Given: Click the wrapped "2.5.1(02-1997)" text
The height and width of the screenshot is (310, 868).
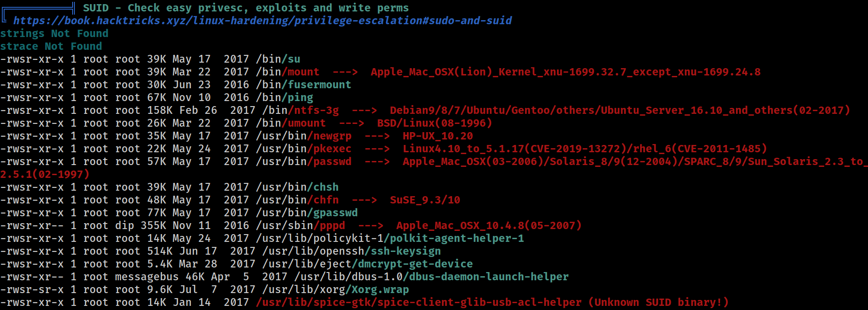Looking at the screenshot, I should [x=45, y=174].
